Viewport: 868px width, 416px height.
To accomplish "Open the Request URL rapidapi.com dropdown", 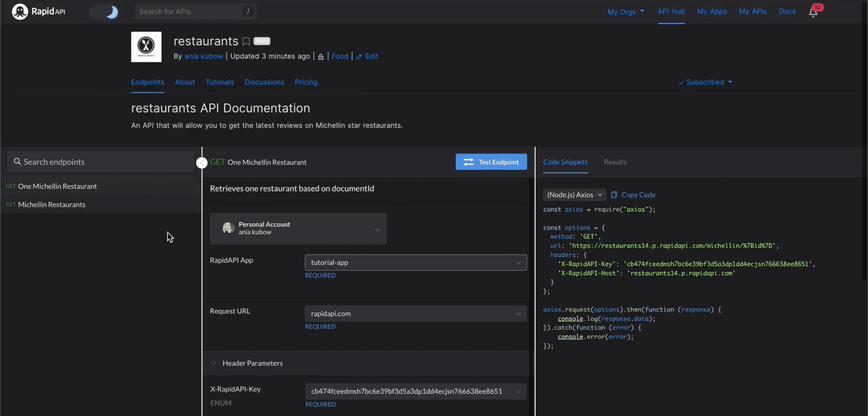I will (x=416, y=314).
